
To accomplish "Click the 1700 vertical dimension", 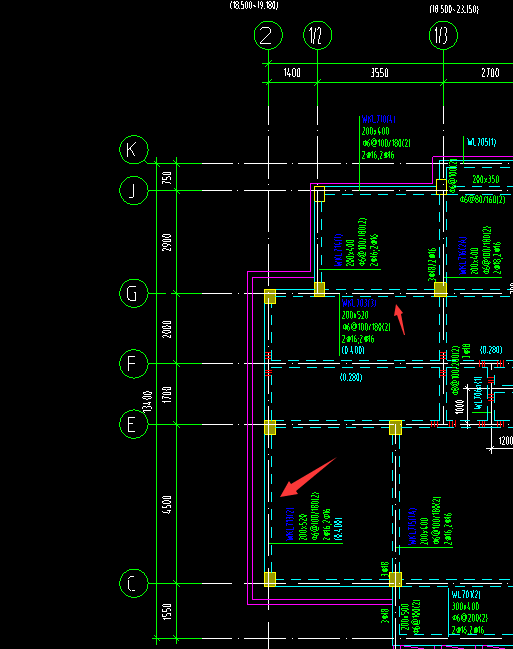I will pos(166,395).
